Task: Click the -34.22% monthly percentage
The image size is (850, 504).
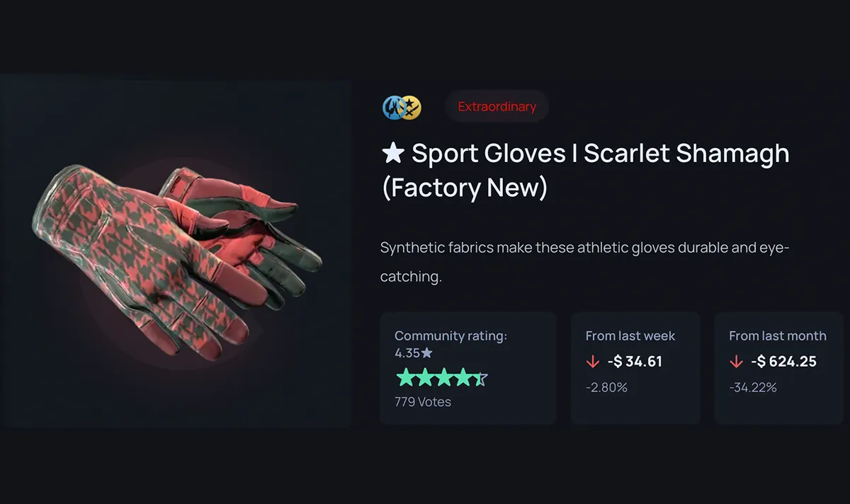Action: coord(753,387)
